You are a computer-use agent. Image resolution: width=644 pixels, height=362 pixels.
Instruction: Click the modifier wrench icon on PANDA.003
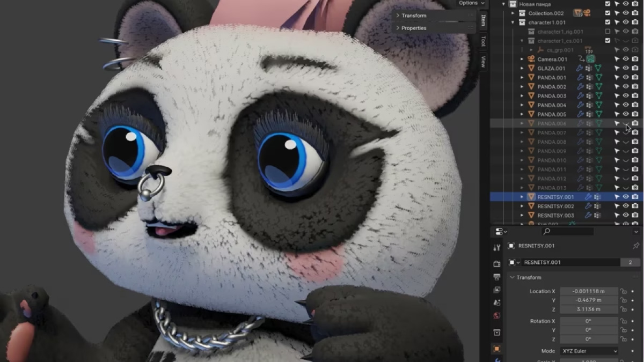(580, 96)
